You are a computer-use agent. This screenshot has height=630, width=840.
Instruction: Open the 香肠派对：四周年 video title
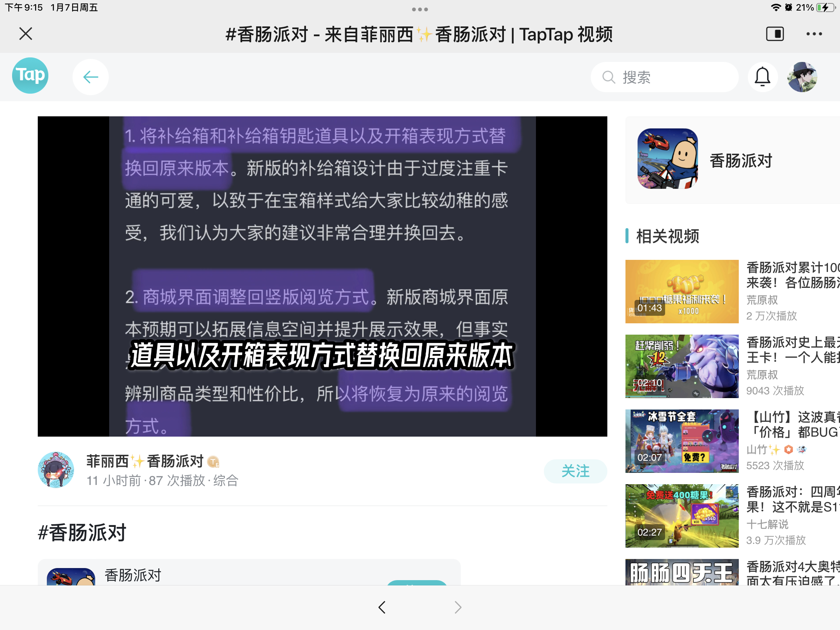click(x=793, y=499)
